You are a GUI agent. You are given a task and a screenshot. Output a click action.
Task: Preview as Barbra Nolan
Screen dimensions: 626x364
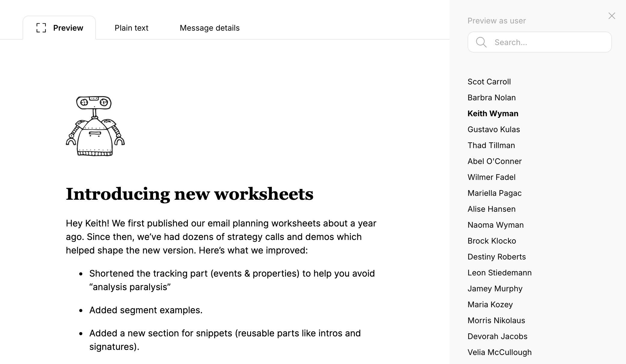tap(491, 98)
